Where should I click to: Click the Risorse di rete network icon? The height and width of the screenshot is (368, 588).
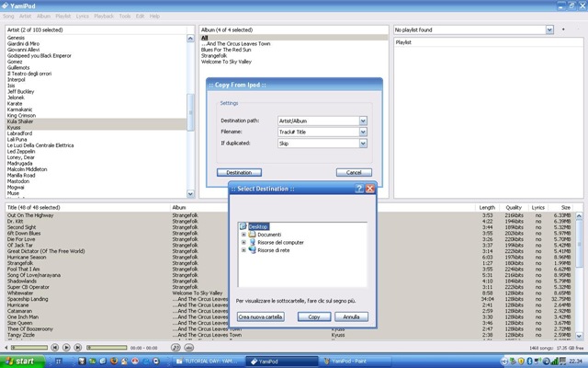click(252, 249)
